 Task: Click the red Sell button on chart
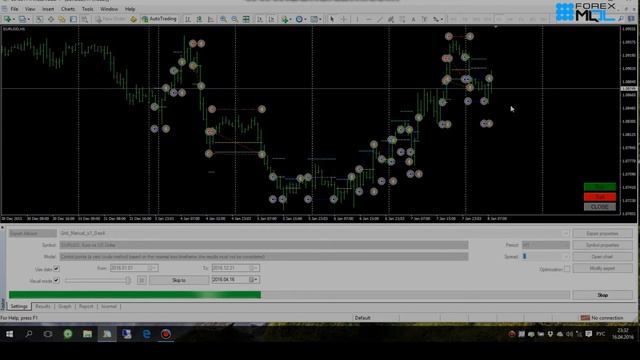tap(600, 197)
